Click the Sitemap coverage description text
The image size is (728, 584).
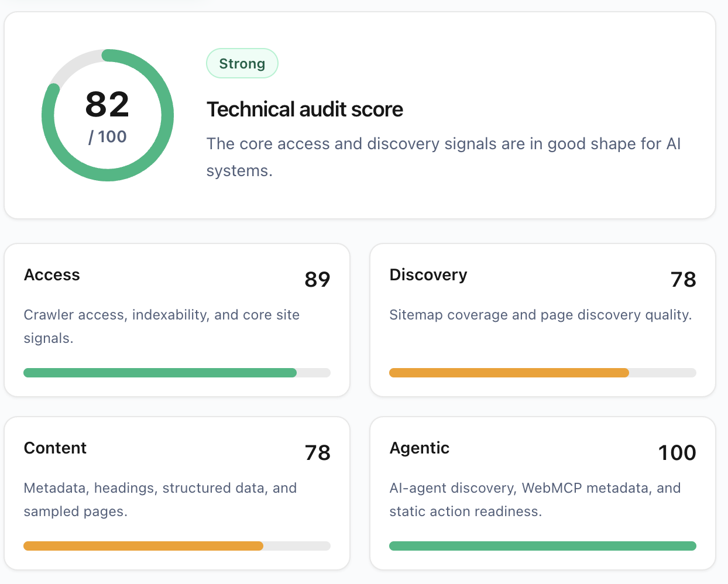tap(541, 315)
